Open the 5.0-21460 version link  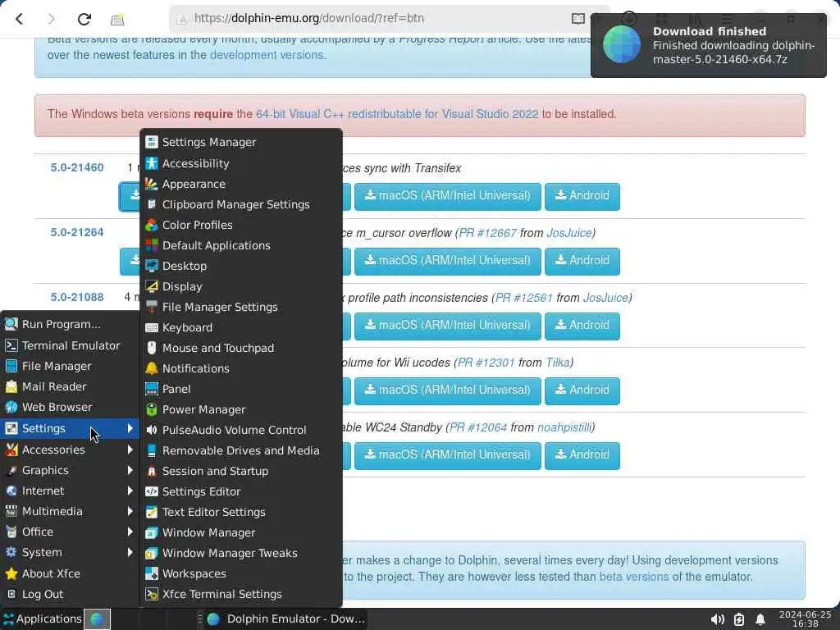tap(77, 167)
